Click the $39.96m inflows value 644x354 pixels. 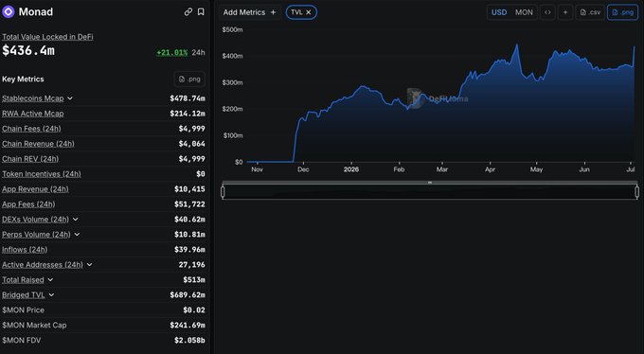(189, 250)
